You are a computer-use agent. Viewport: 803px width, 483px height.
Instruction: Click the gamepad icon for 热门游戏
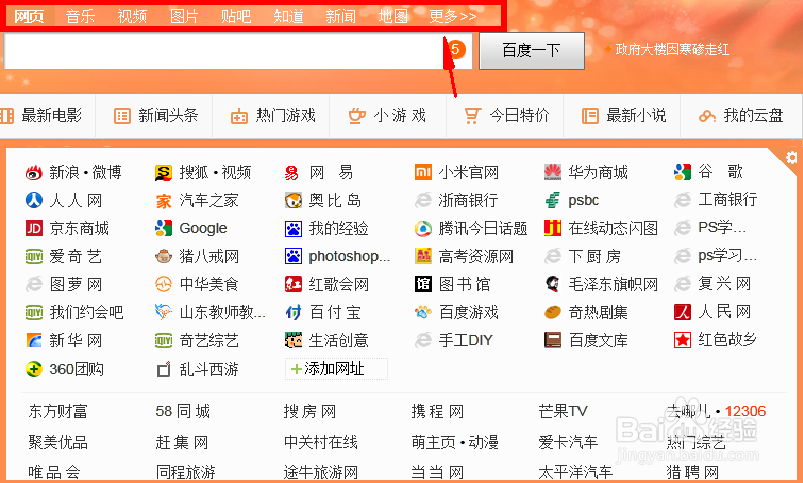coord(239,116)
